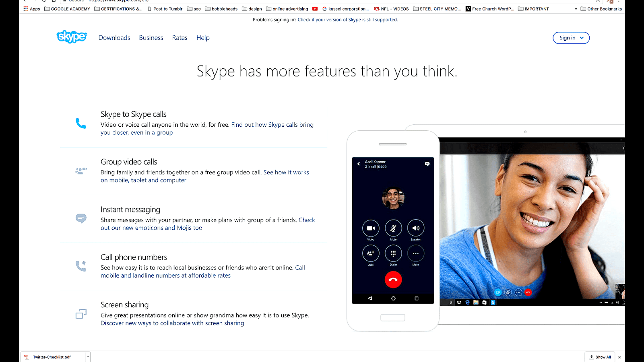Click the phone-with-hash icon beside Call phone numbers
The image size is (644, 362).
(81, 266)
